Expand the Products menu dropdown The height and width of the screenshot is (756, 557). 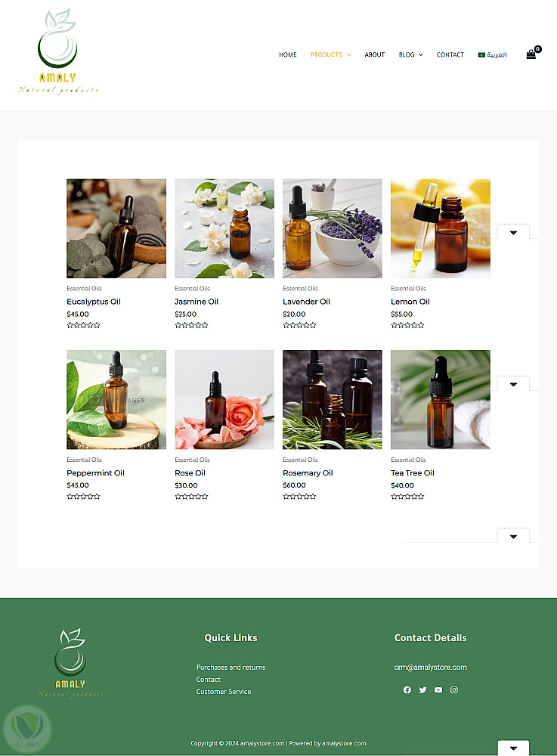pyautogui.click(x=330, y=55)
